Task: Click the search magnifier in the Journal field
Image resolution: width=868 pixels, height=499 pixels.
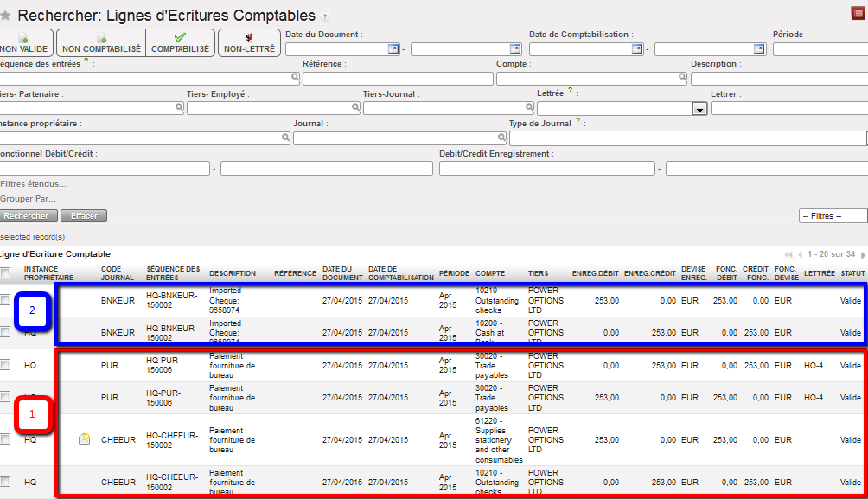Action: coord(502,138)
